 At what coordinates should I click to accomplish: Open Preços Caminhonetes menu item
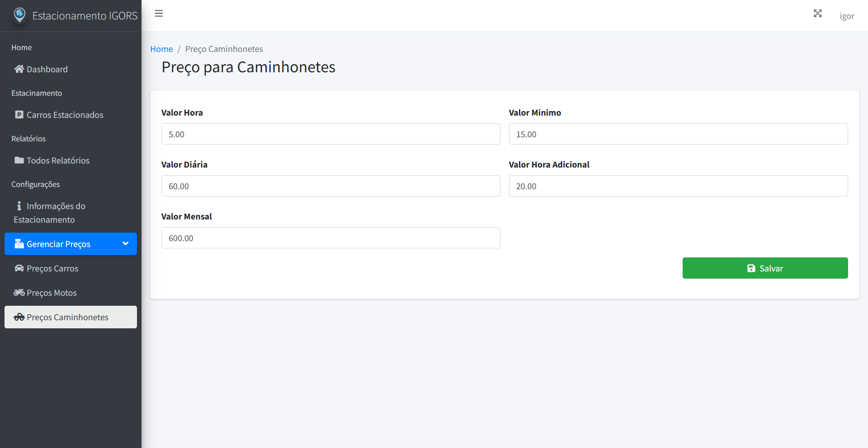pos(67,317)
